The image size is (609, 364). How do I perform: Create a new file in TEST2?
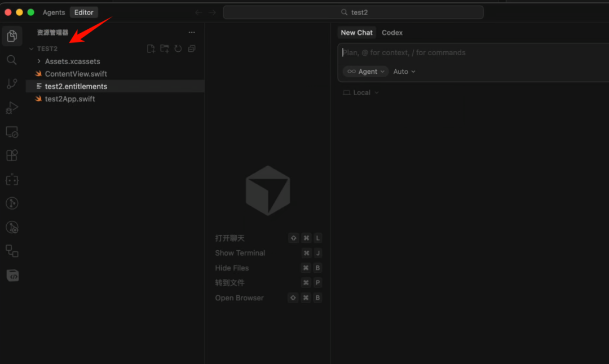coord(151,48)
